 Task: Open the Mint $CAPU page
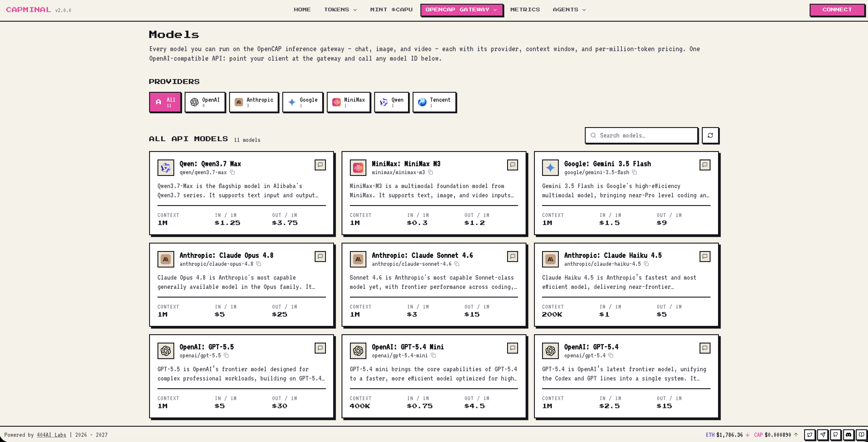[x=391, y=10]
